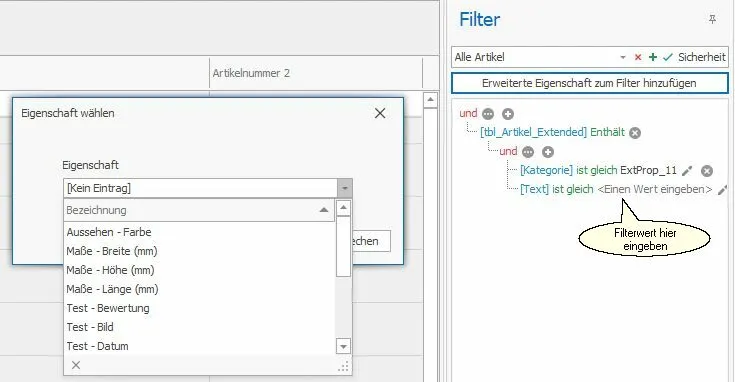Open the 'Alle Artikel' filter dropdown
The image size is (735, 382).
coord(622,57)
